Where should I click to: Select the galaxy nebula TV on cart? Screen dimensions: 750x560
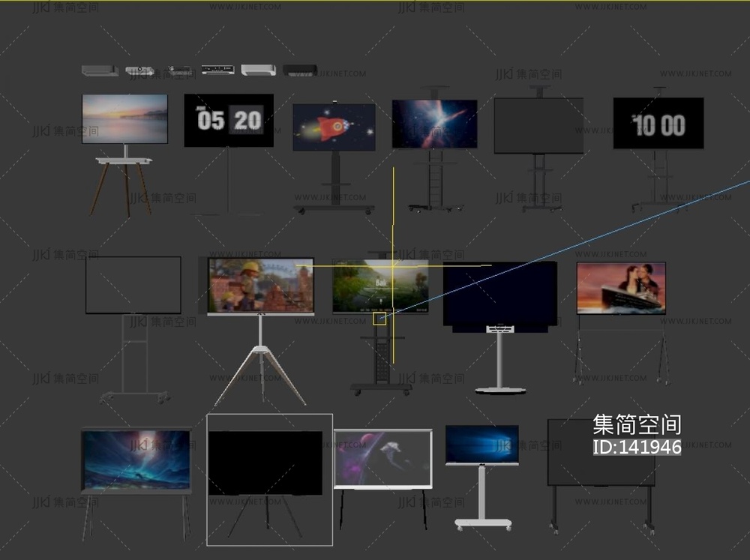pos(434,124)
